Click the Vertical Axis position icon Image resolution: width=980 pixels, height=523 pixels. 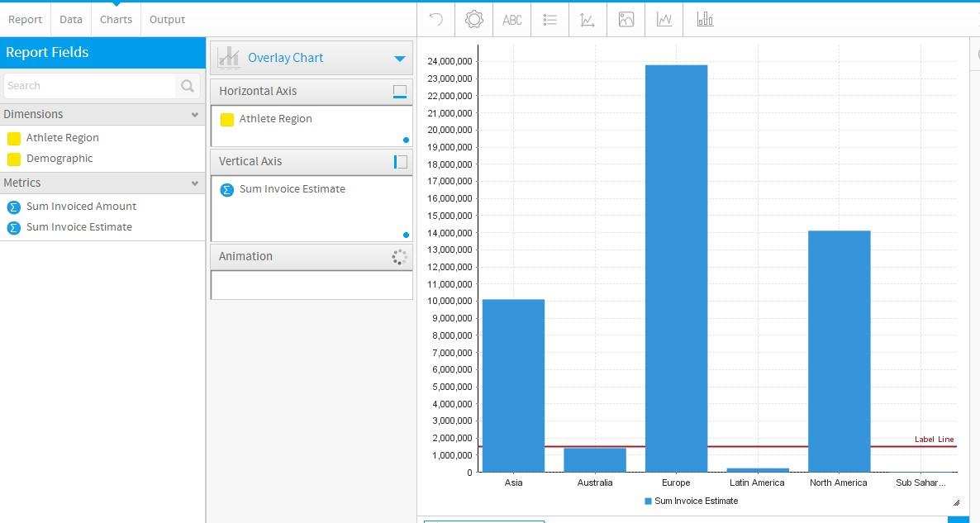[401, 162]
